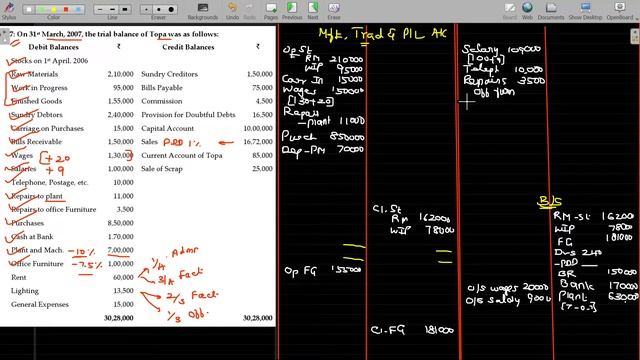Pick the blue pen color
Viewport: 640px width, 360px height.
(78, 9)
